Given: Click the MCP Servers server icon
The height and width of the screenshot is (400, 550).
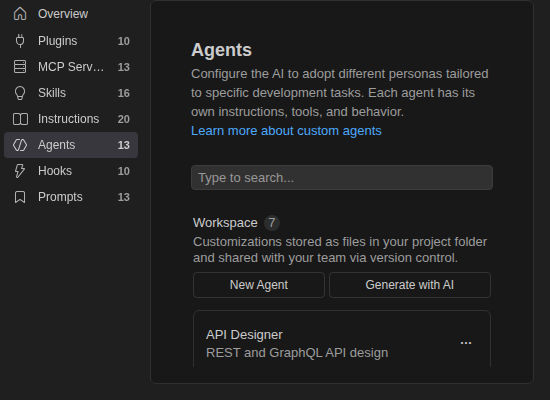Looking at the screenshot, I should point(20,67).
